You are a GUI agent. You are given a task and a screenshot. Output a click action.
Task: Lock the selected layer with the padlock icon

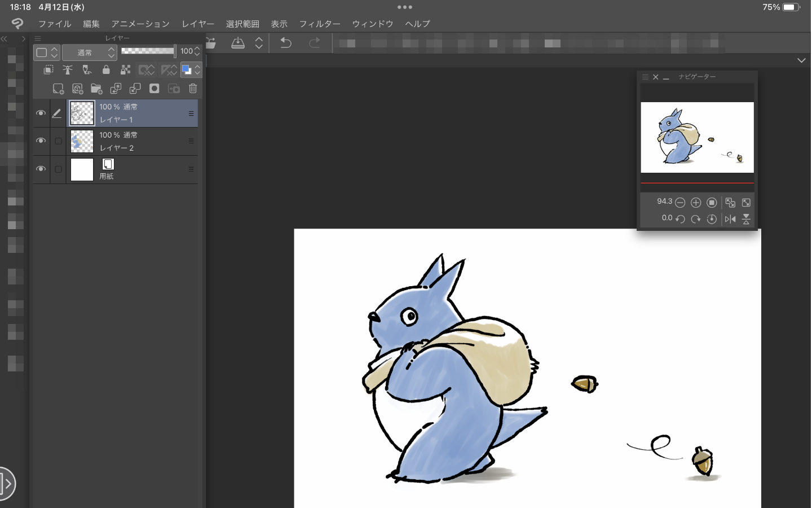106,69
